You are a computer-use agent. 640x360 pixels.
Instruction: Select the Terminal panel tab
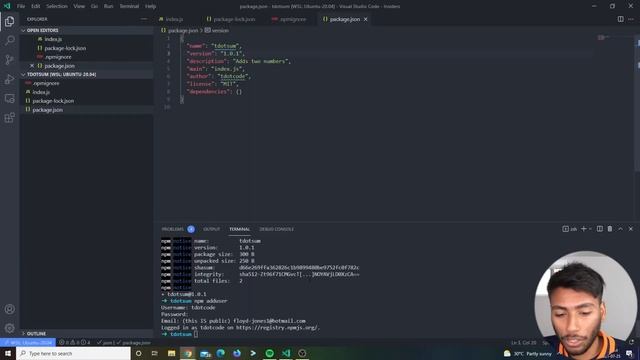(x=239, y=229)
